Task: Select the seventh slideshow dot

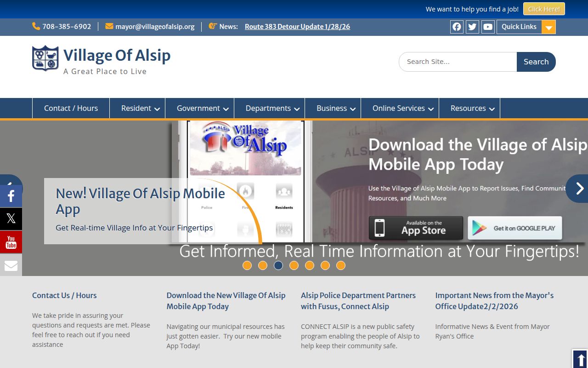Action: 341,265
